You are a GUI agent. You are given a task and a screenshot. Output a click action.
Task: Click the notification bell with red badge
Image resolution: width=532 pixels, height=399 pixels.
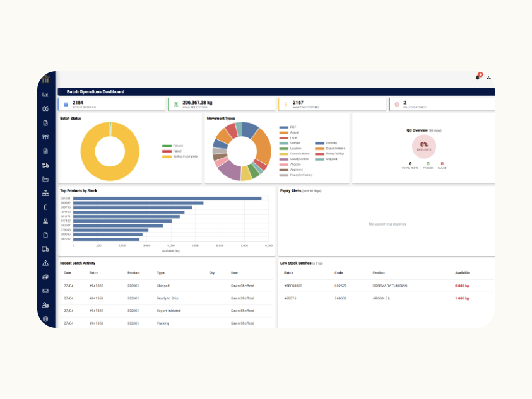point(478,77)
